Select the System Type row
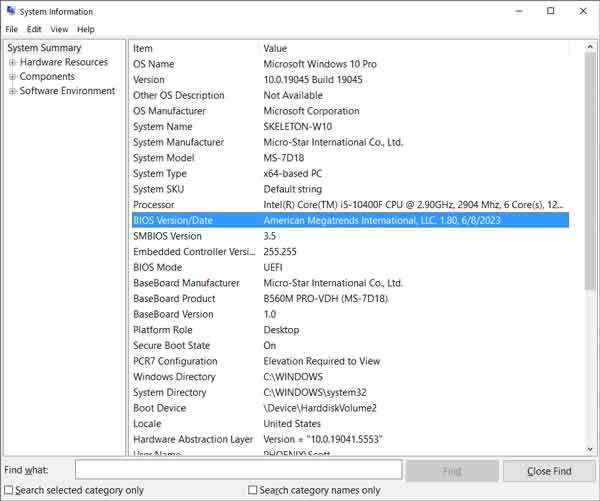The width and height of the screenshot is (600, 501). [350, 173]
